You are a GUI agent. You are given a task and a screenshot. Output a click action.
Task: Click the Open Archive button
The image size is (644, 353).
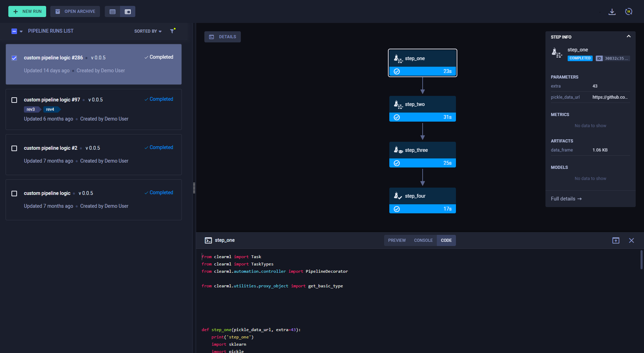coord(75,11)
